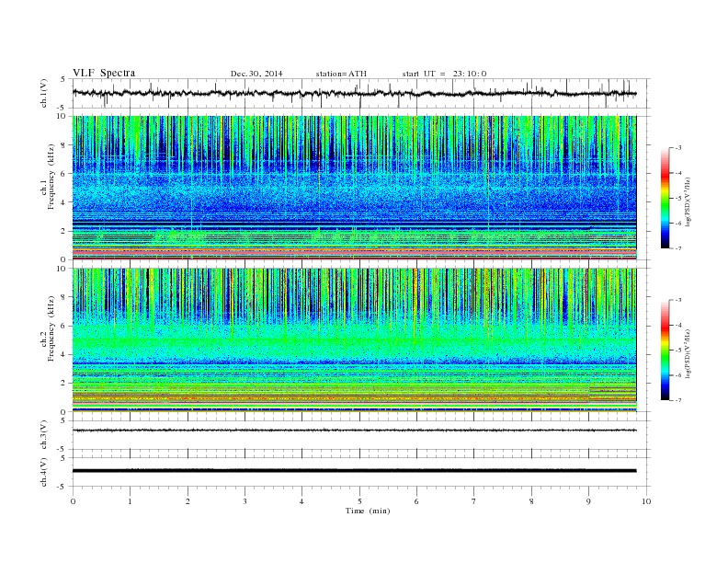Click the "-3" tick on ch.1 color bar
728x563 pixels.
coord(677,148)
